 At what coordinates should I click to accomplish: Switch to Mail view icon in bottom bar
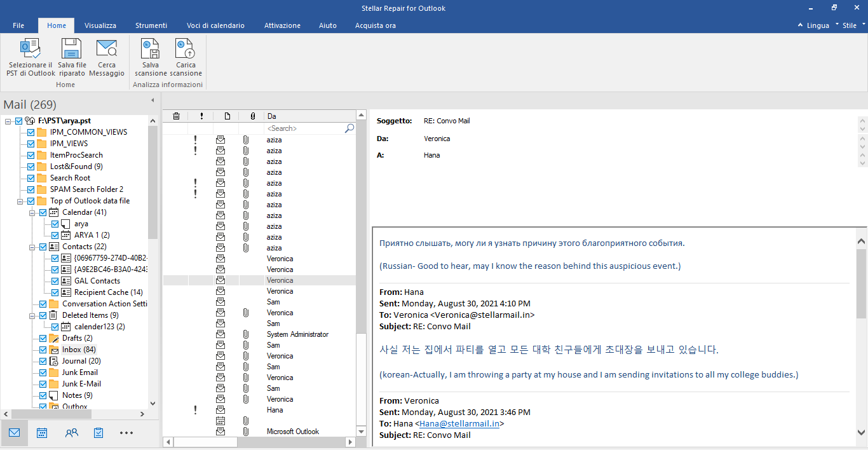pos(14,433)
